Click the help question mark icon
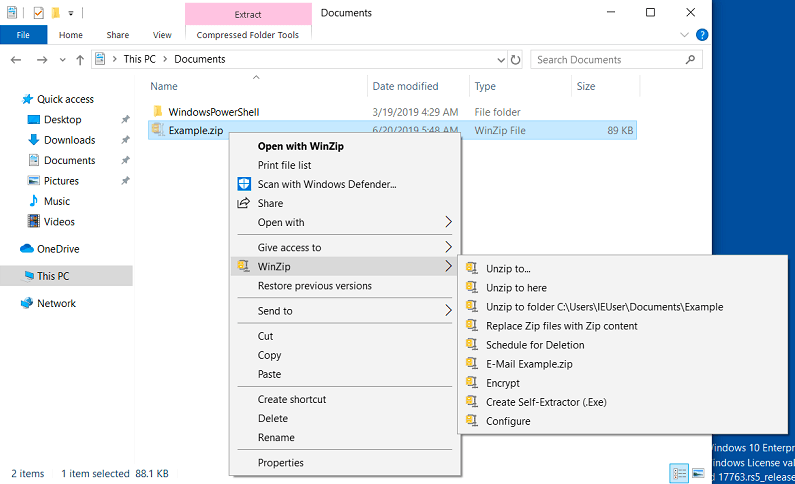Viewport: 795px width, 484px height. pyautogui.click(x=702, y=35)
